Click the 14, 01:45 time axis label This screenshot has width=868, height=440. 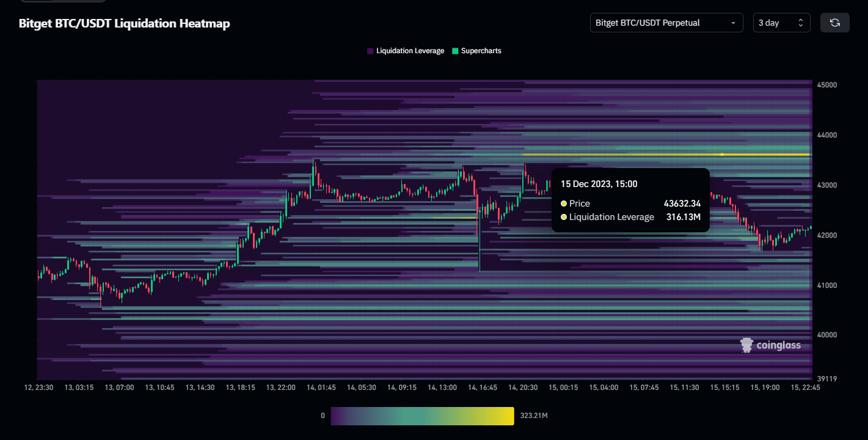click(320, 387)
